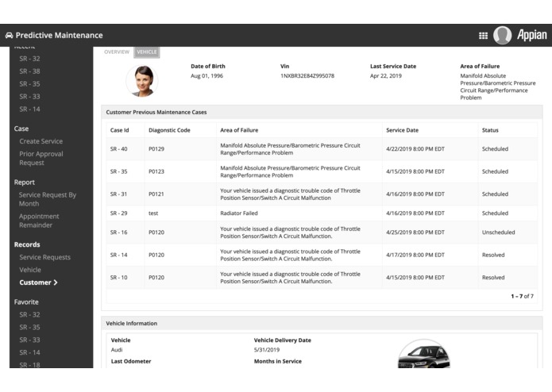Sort by Status column header

(490, 130)
